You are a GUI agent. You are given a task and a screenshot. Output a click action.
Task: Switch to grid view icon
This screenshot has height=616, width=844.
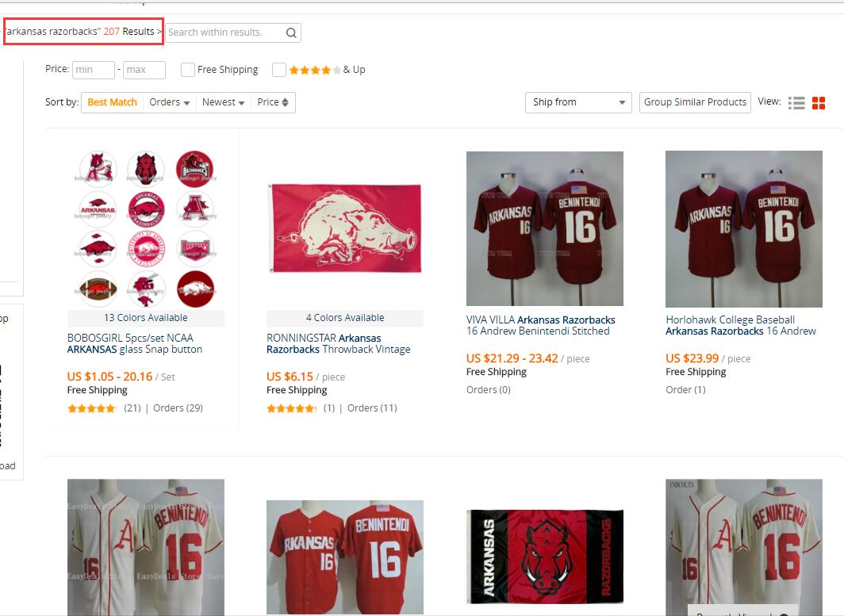click(x=819, y=103)
